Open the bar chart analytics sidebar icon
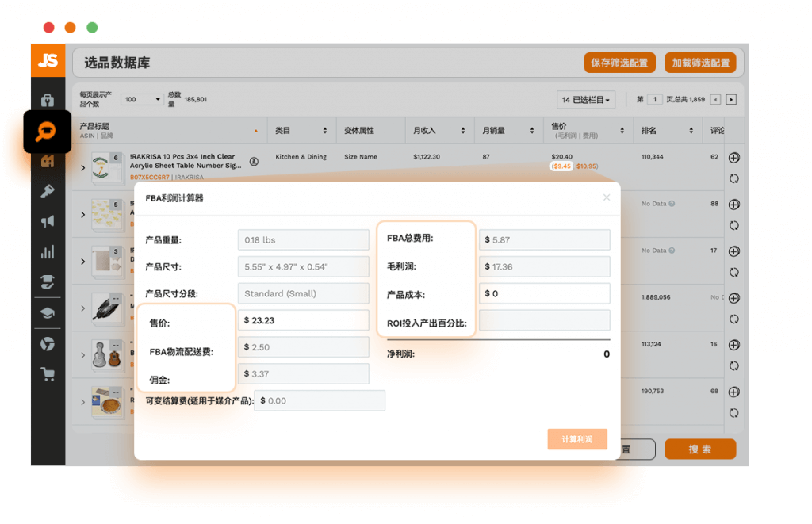Screen dimensions: 812x524 [47, 252]
